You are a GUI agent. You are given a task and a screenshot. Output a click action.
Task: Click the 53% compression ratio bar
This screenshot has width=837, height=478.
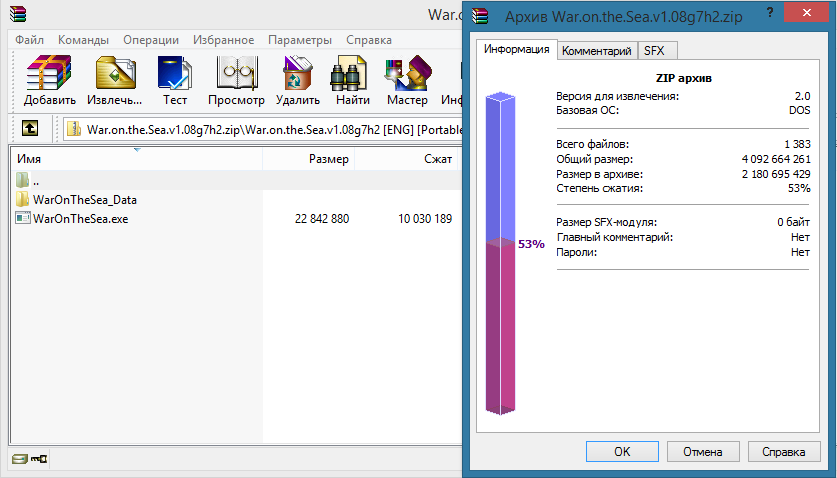(500, 254)
